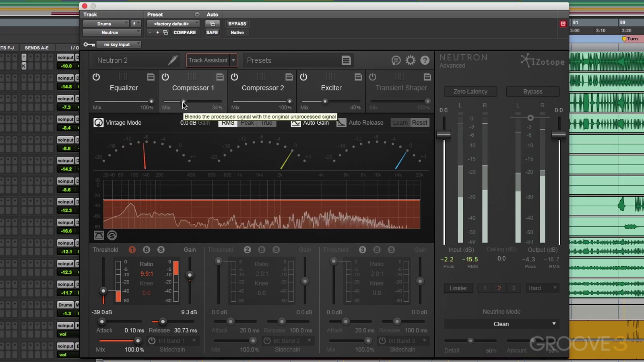Toggle the Transient Shaper power button
Screen dimensions: 644x362
click(x=373, y=77)
